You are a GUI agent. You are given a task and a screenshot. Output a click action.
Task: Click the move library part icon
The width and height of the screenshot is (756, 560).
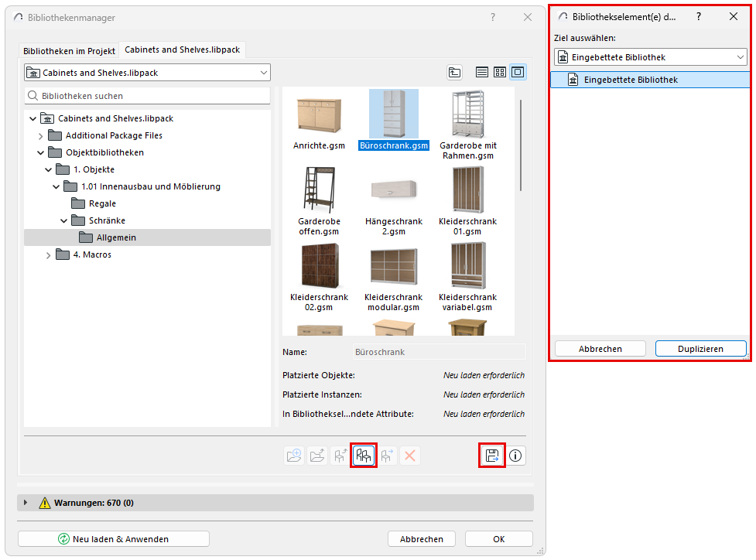pos(387,456)
